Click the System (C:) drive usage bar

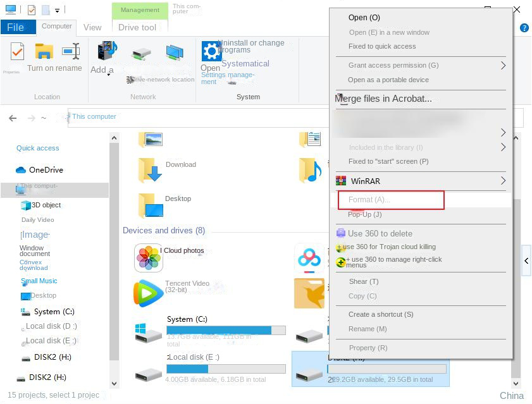(226, 331)
